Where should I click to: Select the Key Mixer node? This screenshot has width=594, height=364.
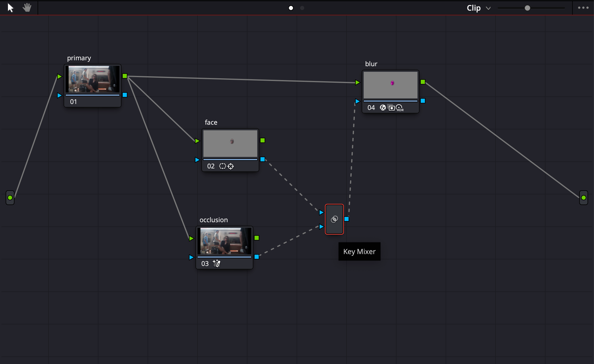tap(334, 219)
